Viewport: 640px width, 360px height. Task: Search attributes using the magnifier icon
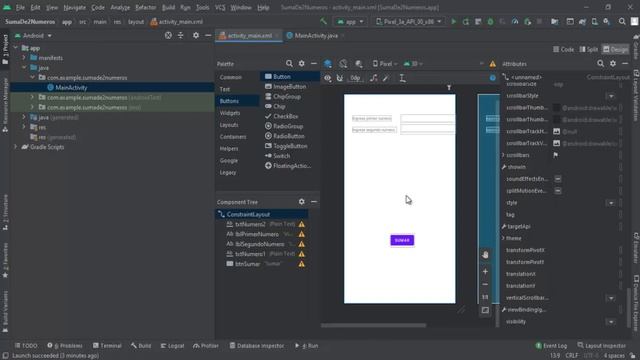(600, 64)
